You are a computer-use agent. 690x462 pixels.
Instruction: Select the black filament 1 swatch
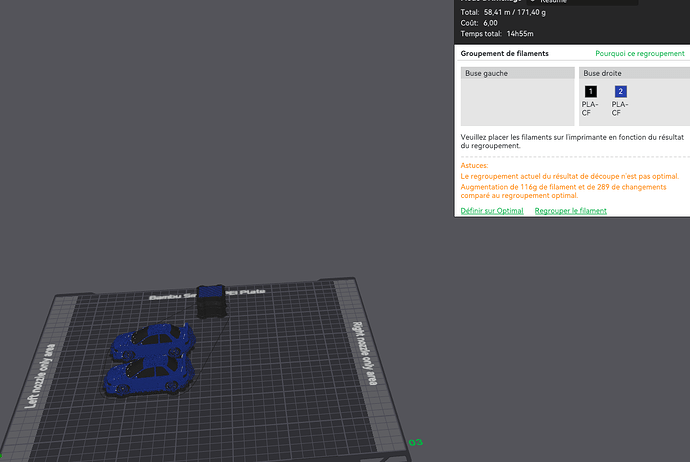(591, 92)
